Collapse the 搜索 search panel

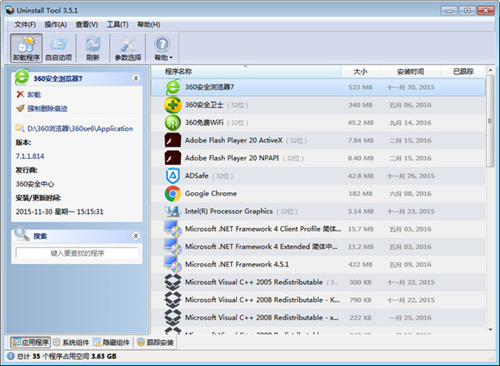(136, 236)
